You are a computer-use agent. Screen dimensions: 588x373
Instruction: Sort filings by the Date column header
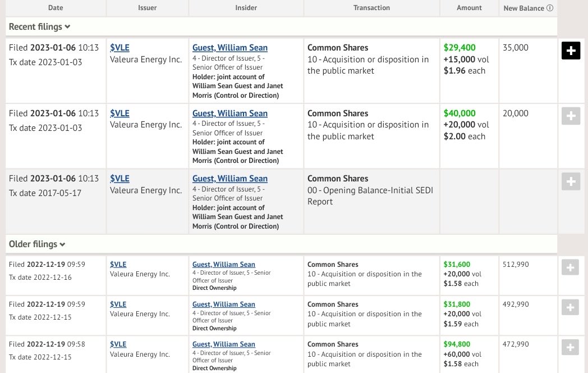[55, 8]
